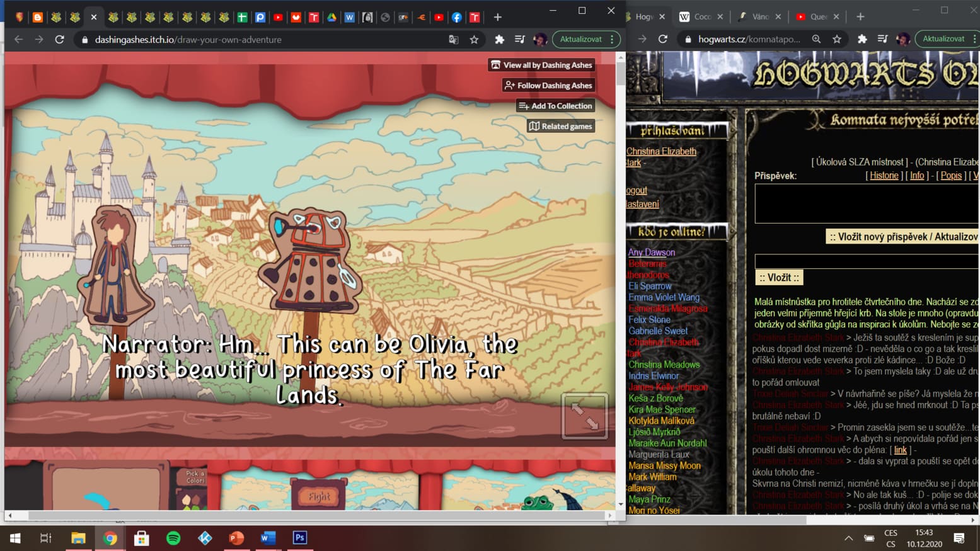Click the single-line field above the Vložit button
This screenshot has width=980, height=551.
pos(867,261)
